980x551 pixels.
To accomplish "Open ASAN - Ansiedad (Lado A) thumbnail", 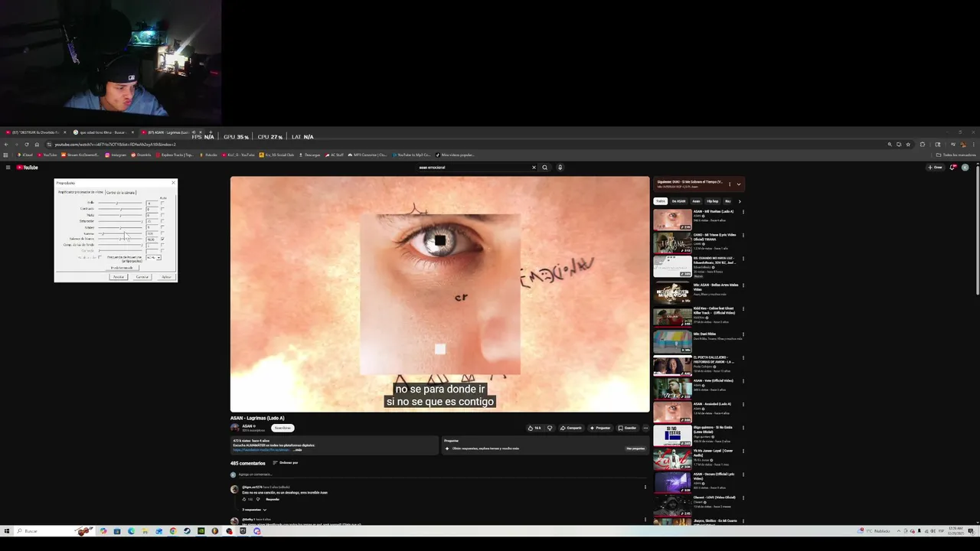I will pos(672,412).
